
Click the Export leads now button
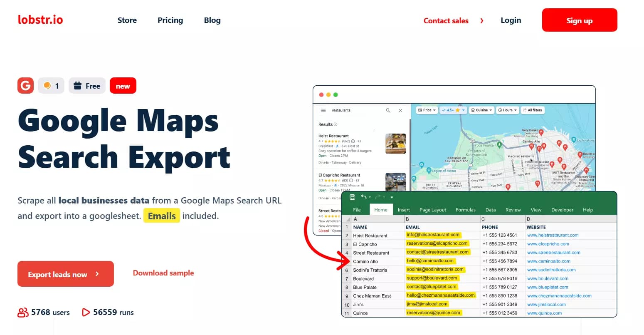pos(66,274)
